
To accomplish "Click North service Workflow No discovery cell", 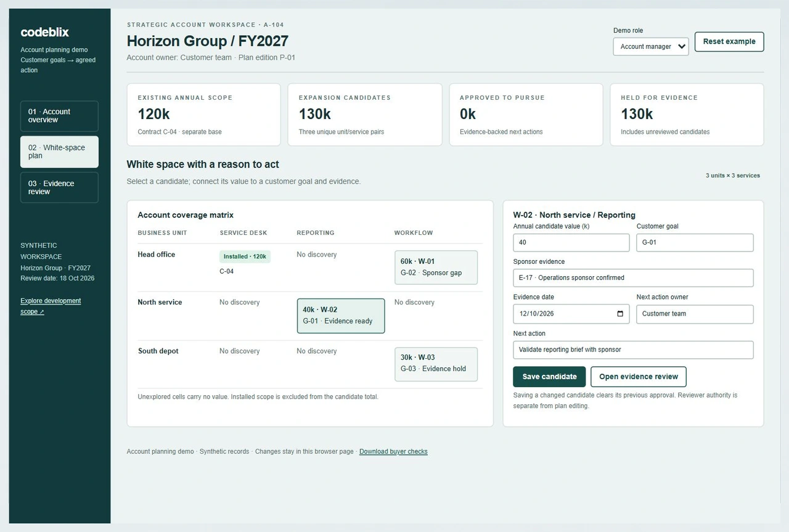I will pos(414,302).
